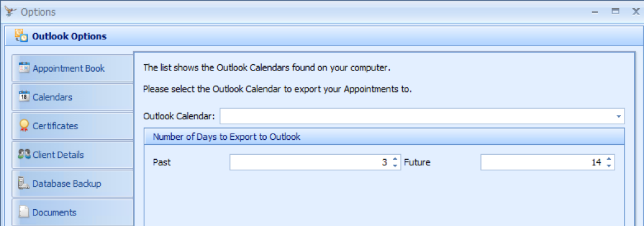Switch to the Appointment Book tab
Viewport: 644px width, 226px height.
72,68
